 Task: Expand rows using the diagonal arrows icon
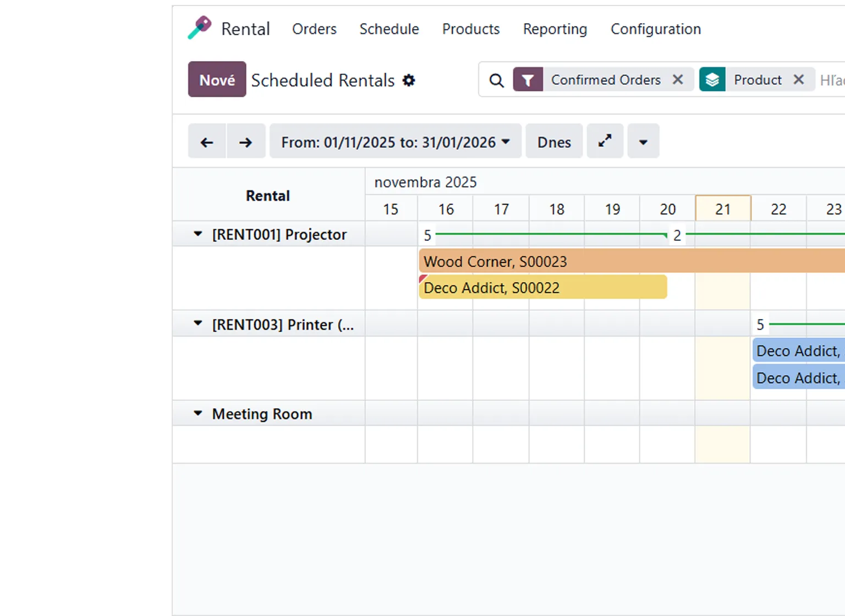coord(605,141)
